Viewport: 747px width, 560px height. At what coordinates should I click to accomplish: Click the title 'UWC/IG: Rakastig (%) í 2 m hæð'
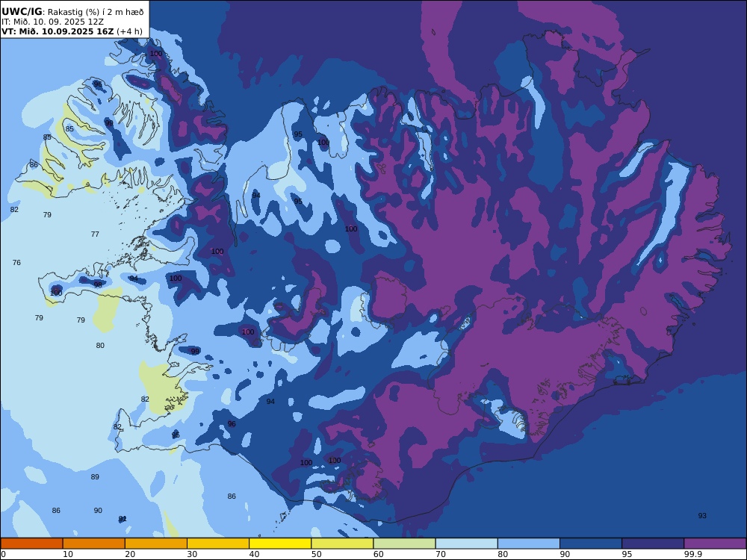[72, 12]
